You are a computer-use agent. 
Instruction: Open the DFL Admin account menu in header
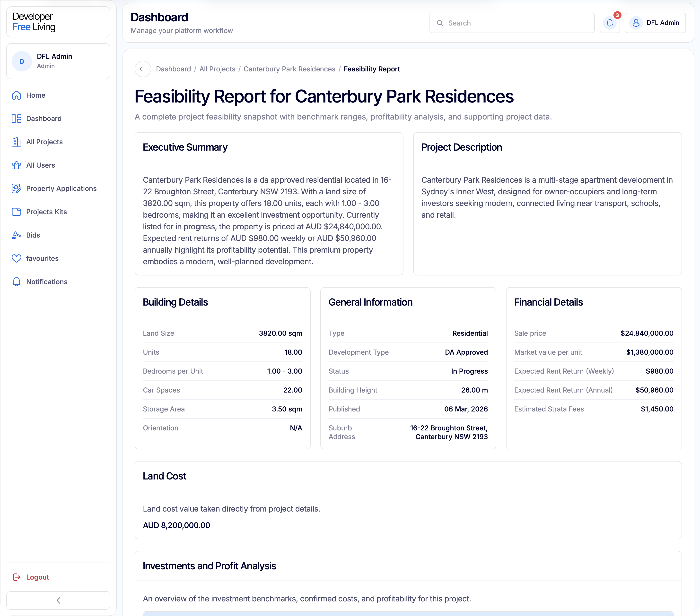point(655,23)
